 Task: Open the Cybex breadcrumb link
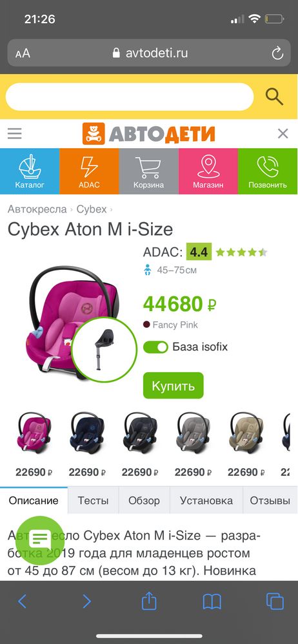point(92,209)
